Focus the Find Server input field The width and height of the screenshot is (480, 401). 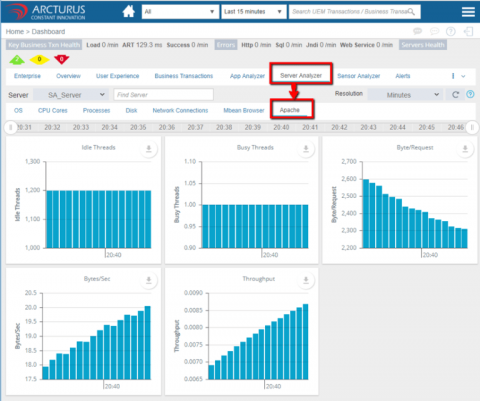point(163,95)
